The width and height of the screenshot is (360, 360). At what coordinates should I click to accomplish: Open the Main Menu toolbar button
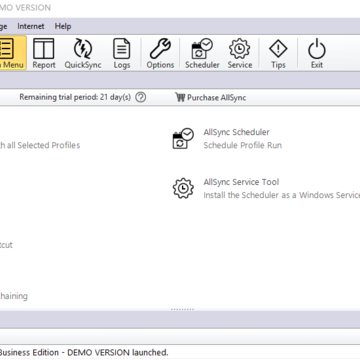point(12,53)
